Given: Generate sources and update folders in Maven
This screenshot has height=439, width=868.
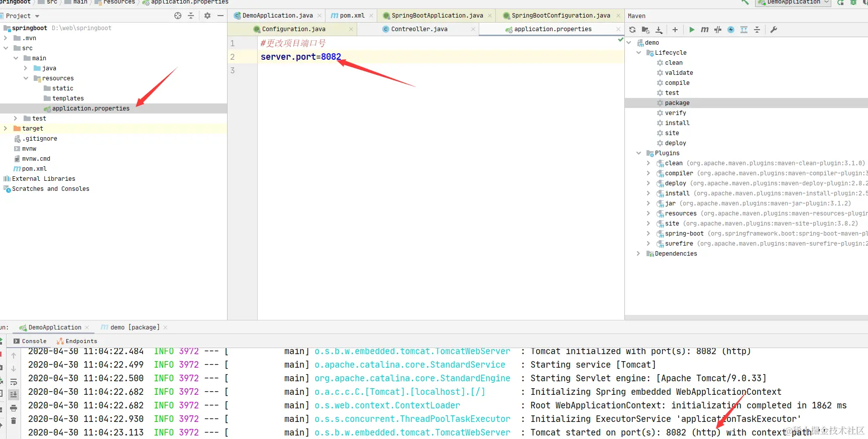Looking at the screenshot, I should coord(645,30).
